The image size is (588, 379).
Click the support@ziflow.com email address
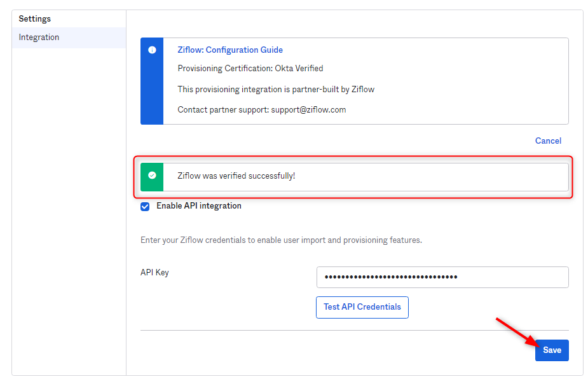click(x=308, y=109)
